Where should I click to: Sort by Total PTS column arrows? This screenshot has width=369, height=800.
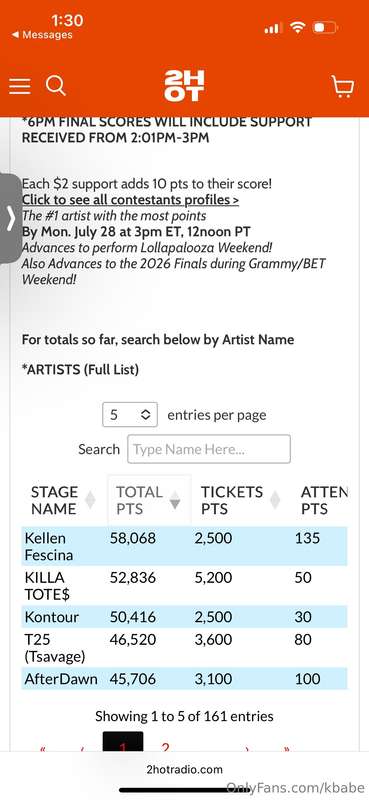click(x=175, y=500)
